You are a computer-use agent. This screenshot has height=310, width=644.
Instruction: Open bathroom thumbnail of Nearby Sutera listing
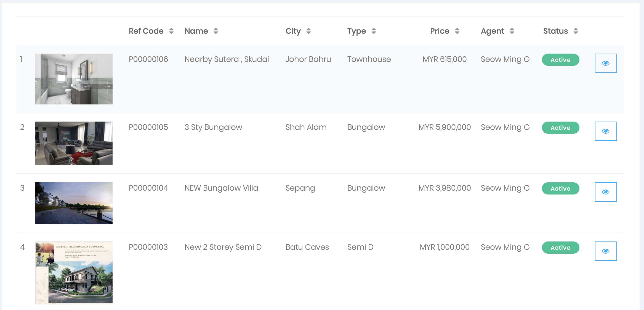(74, 79)
